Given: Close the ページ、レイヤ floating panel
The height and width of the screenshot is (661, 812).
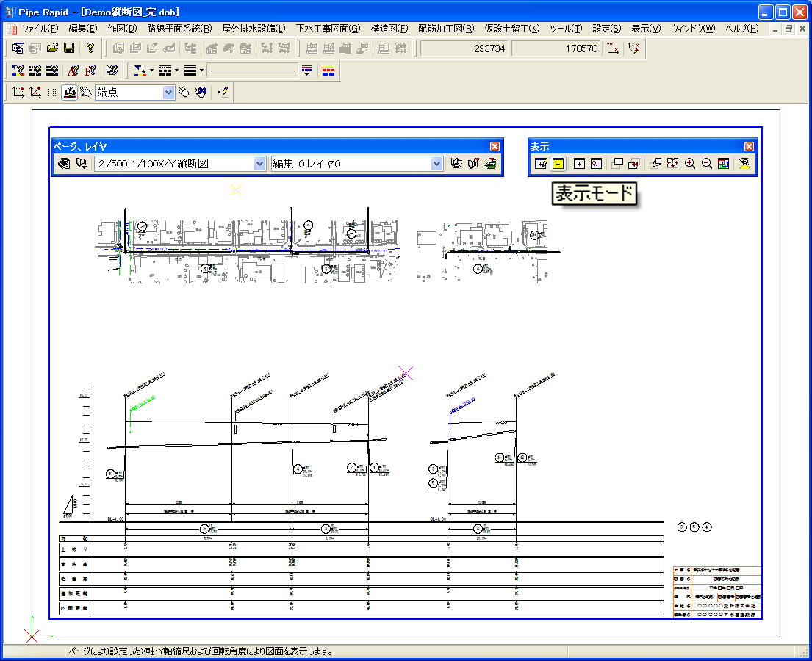Looking at the screenshot, I should pyautogui.click(x=495, y=146).
